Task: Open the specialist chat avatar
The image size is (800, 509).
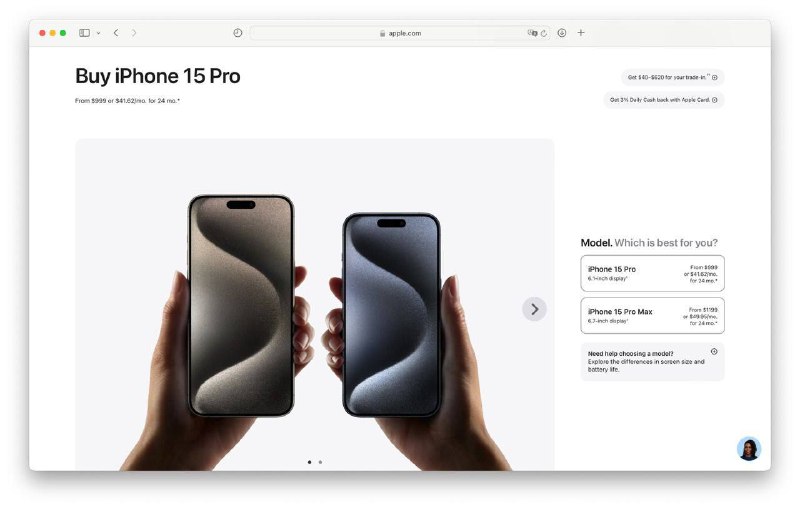Action: click(x=749, y=449)
